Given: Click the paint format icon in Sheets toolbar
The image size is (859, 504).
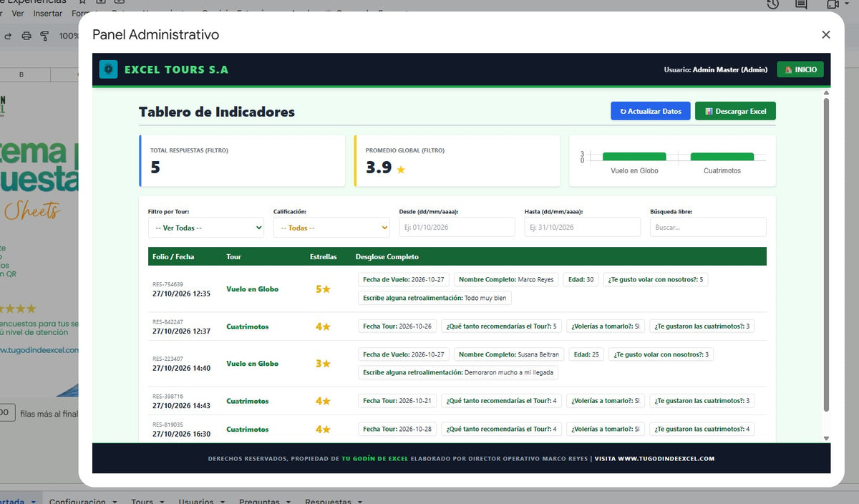Looking at the screenshot, I should click(x=44, y=36).
